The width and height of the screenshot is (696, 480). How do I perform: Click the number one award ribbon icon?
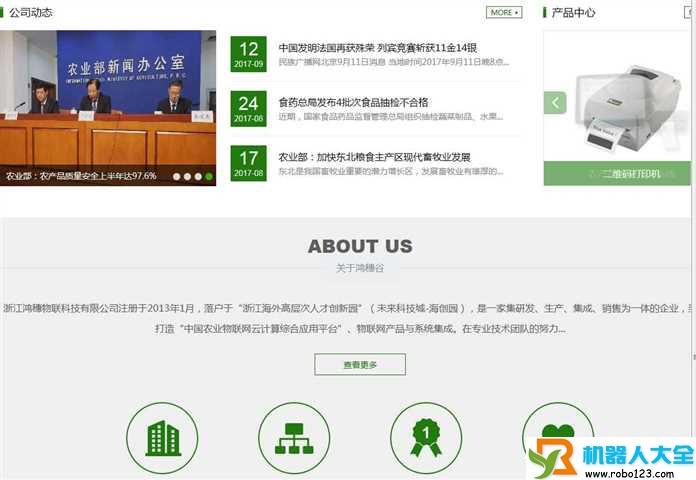(426, 438)
